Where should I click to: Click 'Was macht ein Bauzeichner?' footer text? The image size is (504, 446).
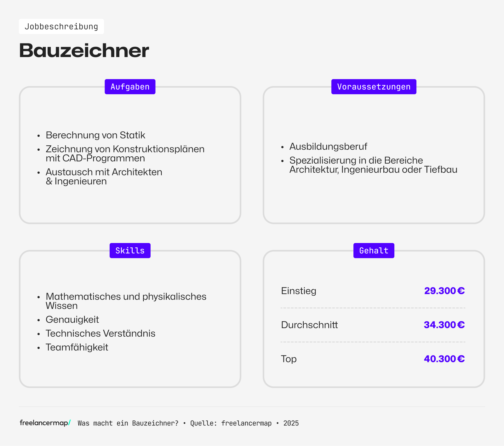[128, 423]
